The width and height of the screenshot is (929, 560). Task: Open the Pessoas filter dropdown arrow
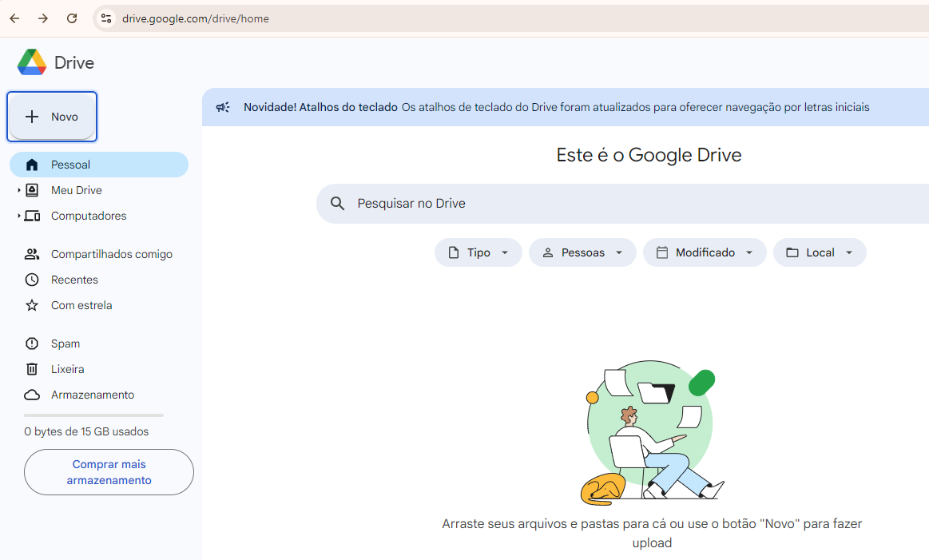tap(619, 252)
